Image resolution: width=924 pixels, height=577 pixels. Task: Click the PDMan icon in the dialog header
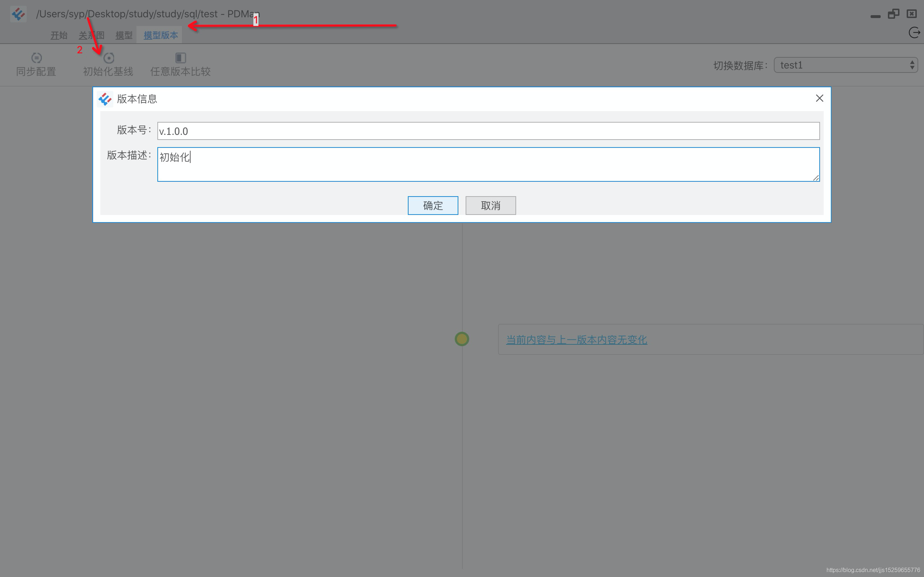(105, 98)
